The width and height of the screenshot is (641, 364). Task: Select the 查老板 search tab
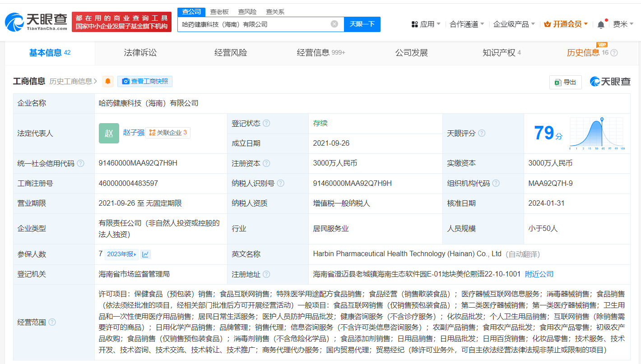pyautogui.click(x=219, y=12)
